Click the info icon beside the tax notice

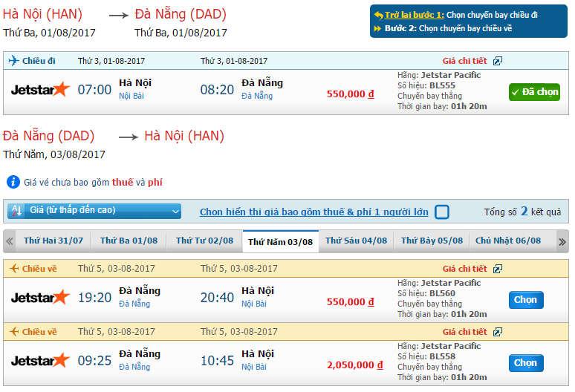pos(13,182)
